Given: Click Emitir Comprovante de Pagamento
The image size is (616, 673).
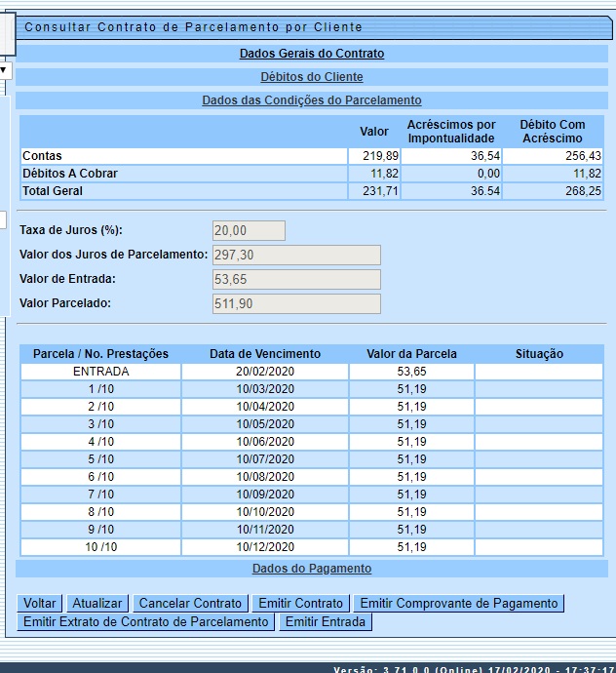Looking at the screenshot, I should click(460, 604).
